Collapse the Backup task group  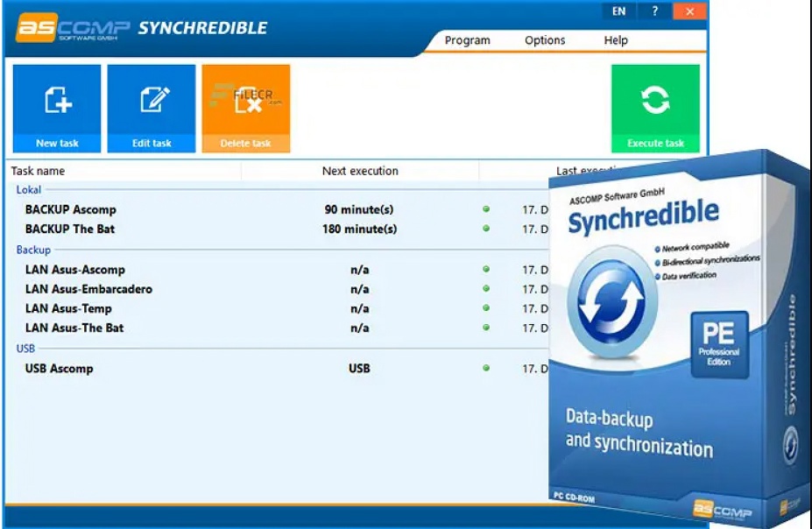point(33,250)
